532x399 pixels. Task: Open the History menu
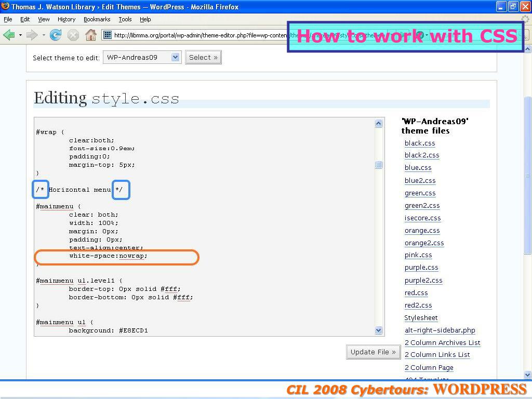pos(66,19)
